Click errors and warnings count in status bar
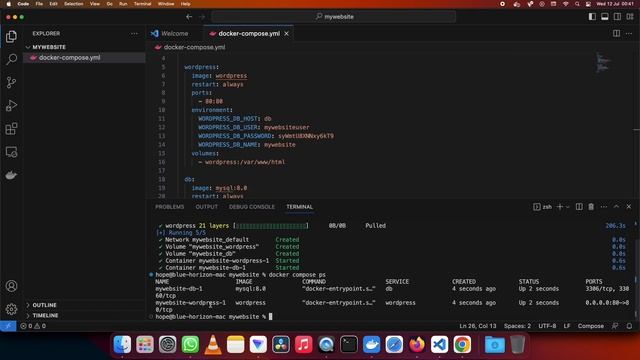Screen dimensions: 640x360 click(x=33, y=326)
